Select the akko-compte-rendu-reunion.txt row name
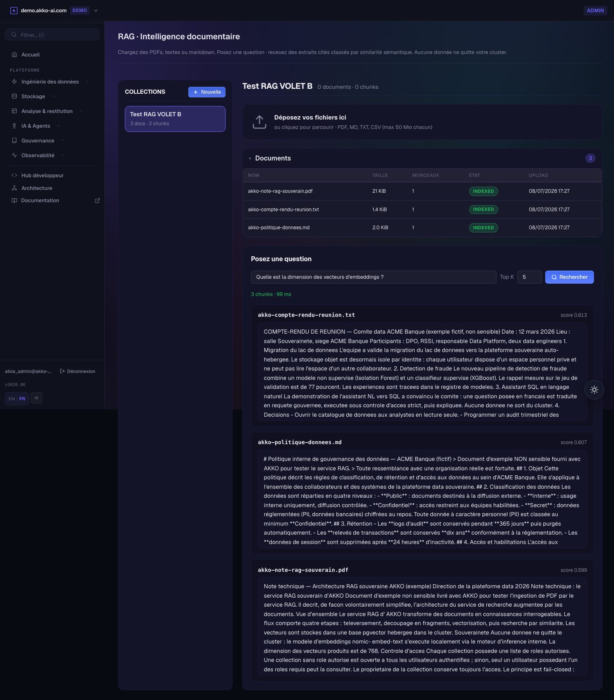Viewport: 614px width, 700px height. [283, 209]
